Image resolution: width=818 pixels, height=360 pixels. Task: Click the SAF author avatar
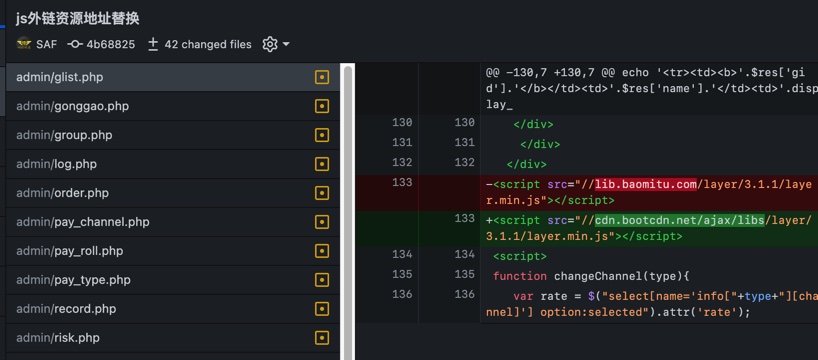24,44
